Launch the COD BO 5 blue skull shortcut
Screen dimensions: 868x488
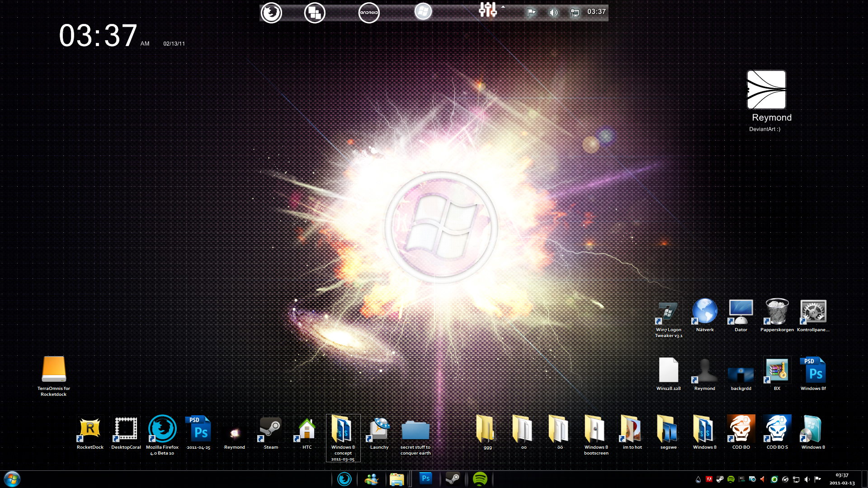pyautogui.click(x=777, y=428)
